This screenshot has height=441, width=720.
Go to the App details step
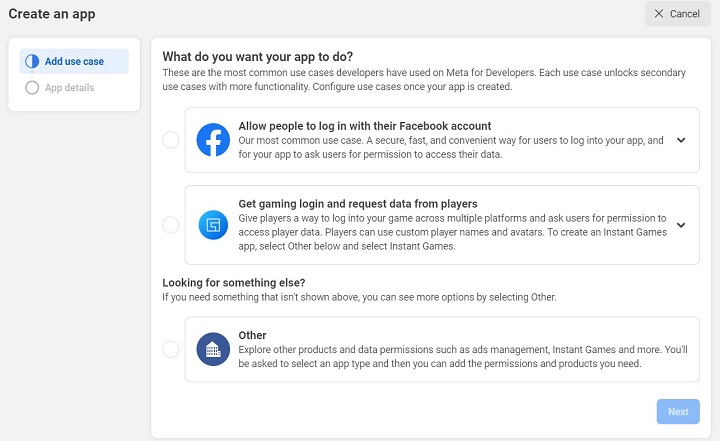tap(69, 88)
